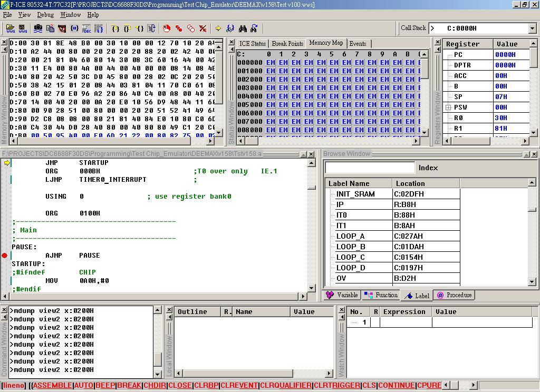Click the disable all breakpoints icon
The width and height of the screenshot is (540, 392).
point(191,28)
